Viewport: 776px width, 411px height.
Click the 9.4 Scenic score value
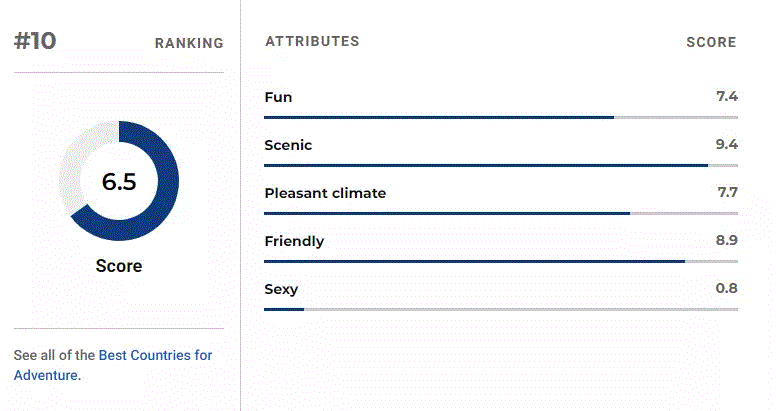click(x=727, y=144)
